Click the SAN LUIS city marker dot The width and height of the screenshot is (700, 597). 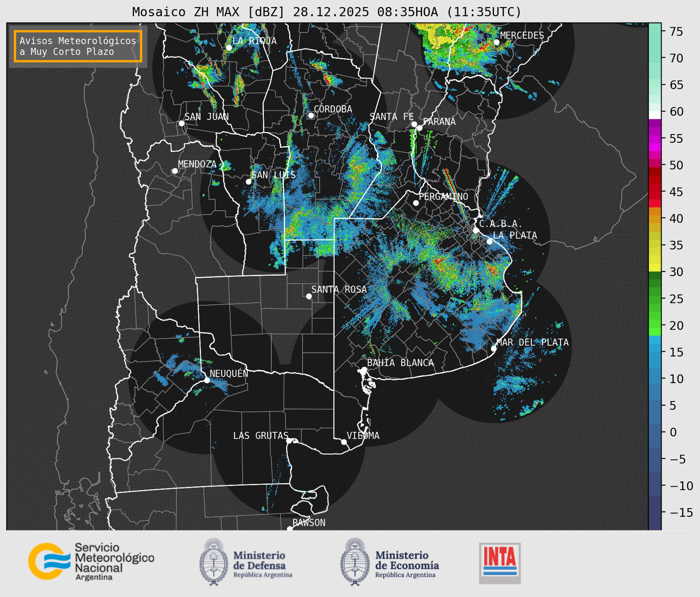coord(249,182)
